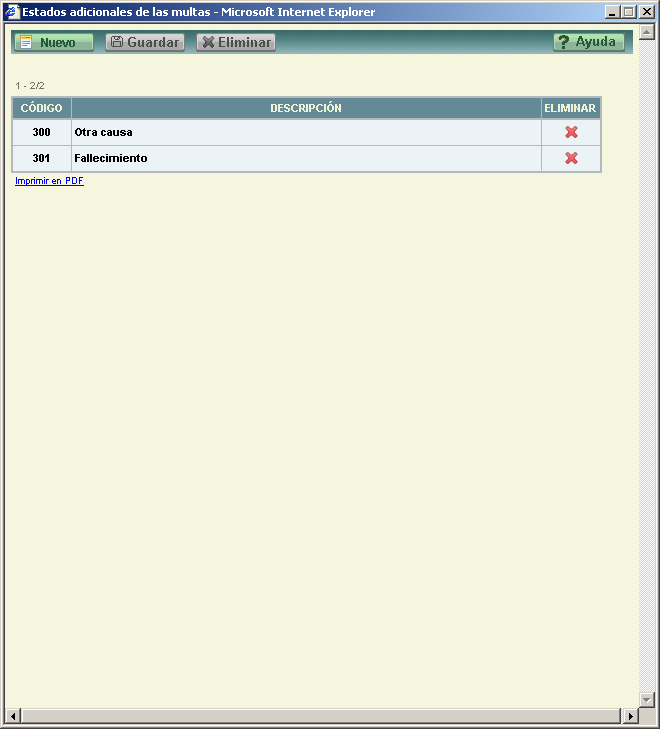Select the Otra causa description

click(103, 132)
